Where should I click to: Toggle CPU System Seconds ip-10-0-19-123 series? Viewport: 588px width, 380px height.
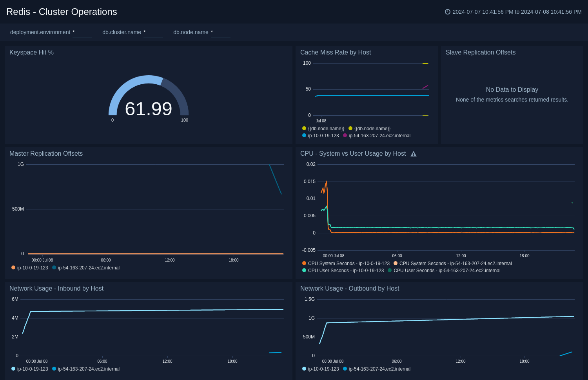tap(346, 264)
